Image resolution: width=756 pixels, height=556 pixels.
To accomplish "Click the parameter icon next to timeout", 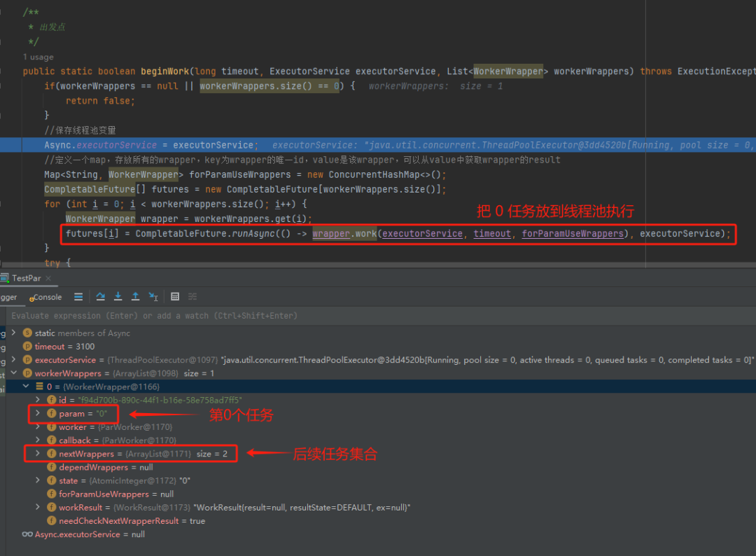I will click(x=27, y=346).
